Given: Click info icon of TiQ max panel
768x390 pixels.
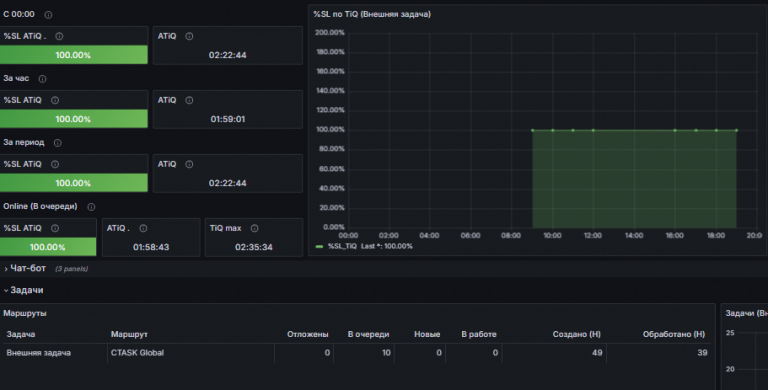Looking at the screenshot, I should [x=254, y=228].
